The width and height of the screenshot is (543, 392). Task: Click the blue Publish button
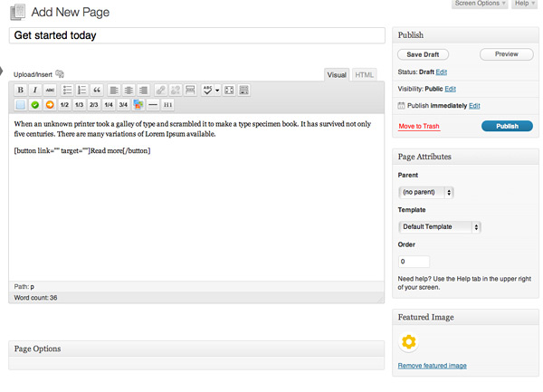[507, 126]
